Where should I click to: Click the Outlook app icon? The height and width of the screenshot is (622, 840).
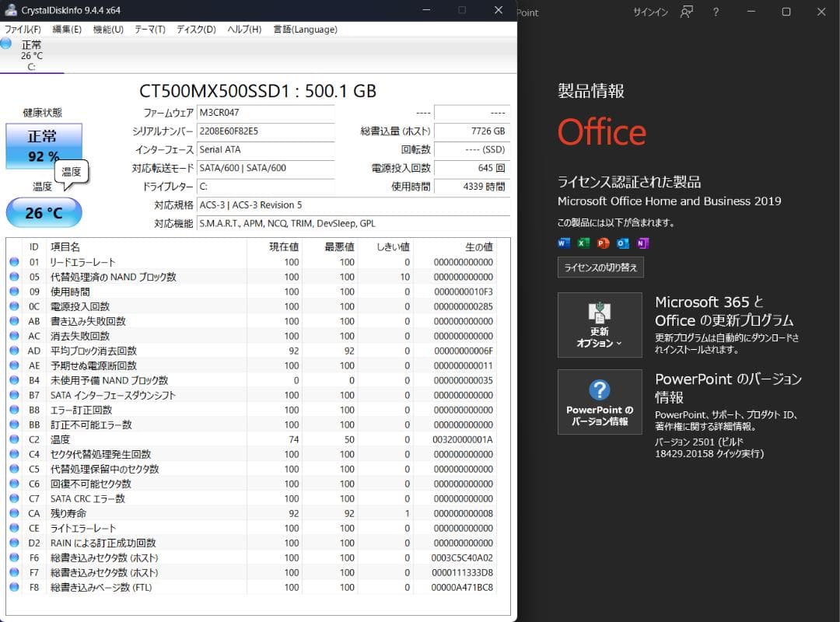pyautogui.click(x=622, y=243)
